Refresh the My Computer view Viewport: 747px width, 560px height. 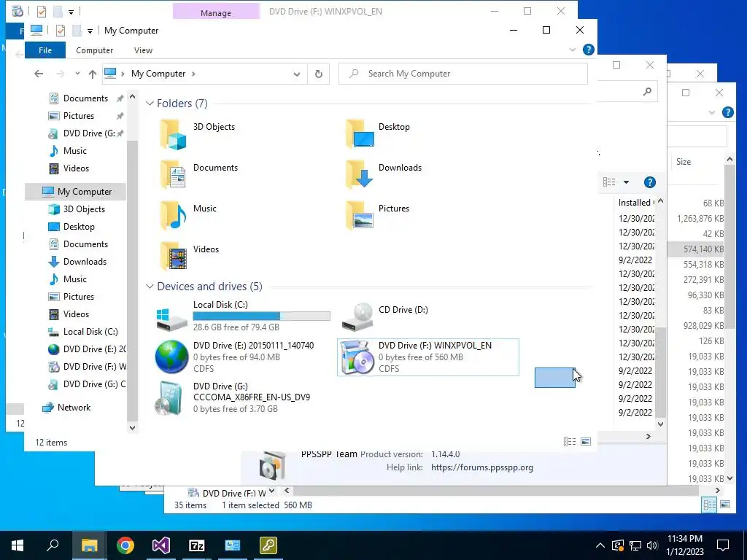(x=319, y=74)
